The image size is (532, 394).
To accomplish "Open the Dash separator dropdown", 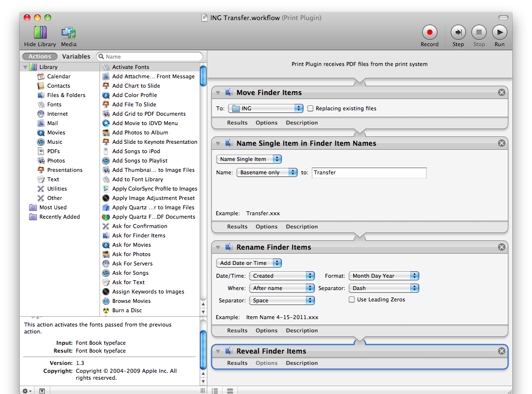I will point(384,288).
